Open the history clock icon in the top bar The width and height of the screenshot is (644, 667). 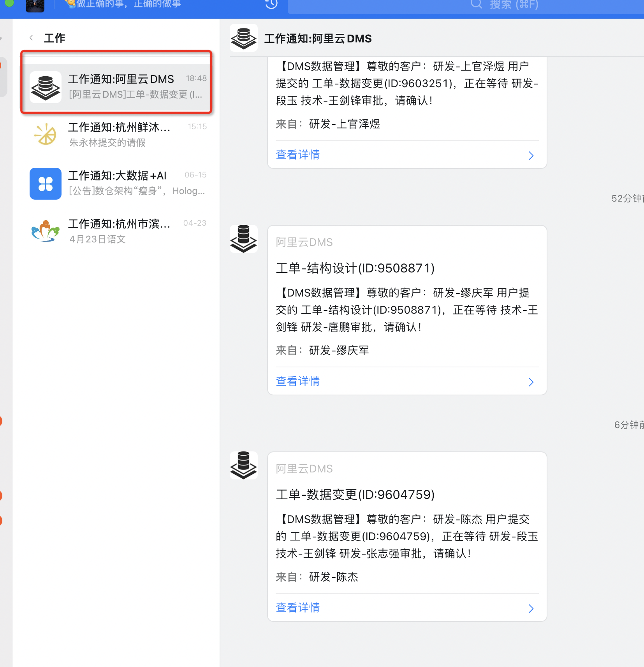pyautogui.click(x=271, y=4)
